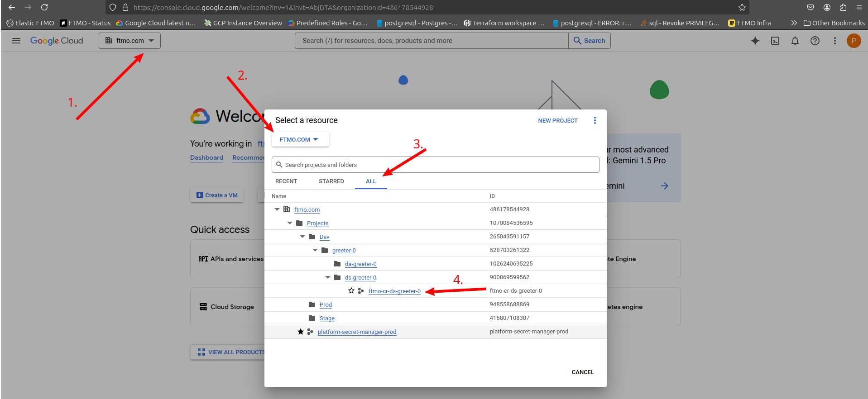The image size is (868, 399).
Task: Activate Cloud Shell terminal icon
Action: pyautogui.click(x=775, y=41)
